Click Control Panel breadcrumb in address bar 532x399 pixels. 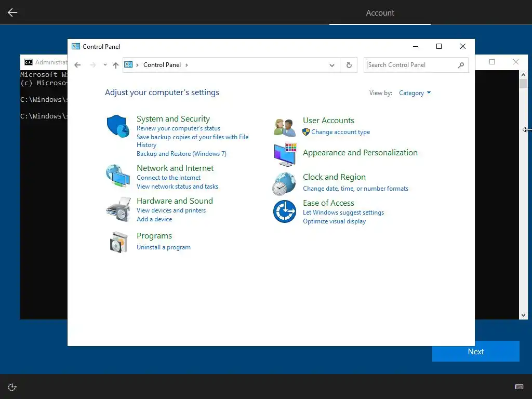tap(162, 65)
